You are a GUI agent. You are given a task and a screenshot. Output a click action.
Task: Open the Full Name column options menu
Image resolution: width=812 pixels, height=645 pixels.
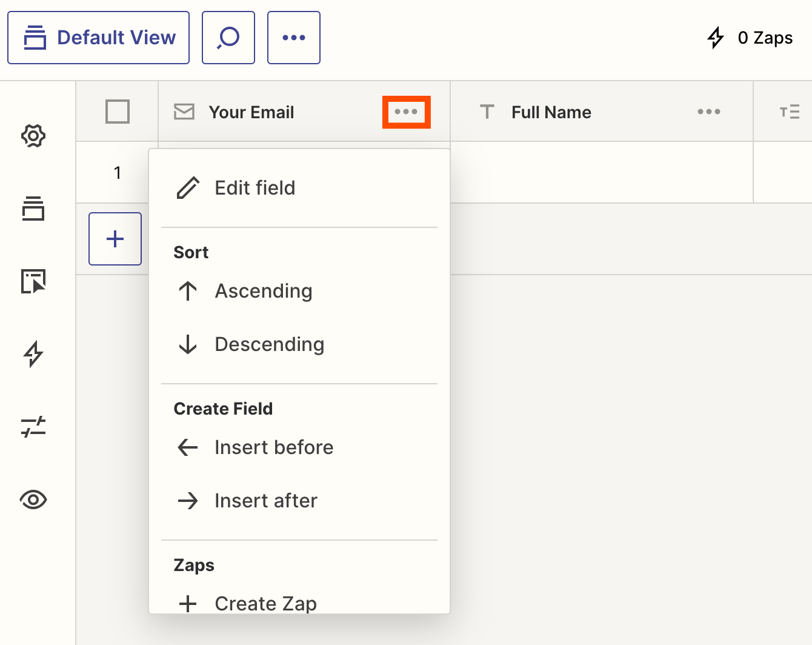pyautogui.click(x=708, y=112)
